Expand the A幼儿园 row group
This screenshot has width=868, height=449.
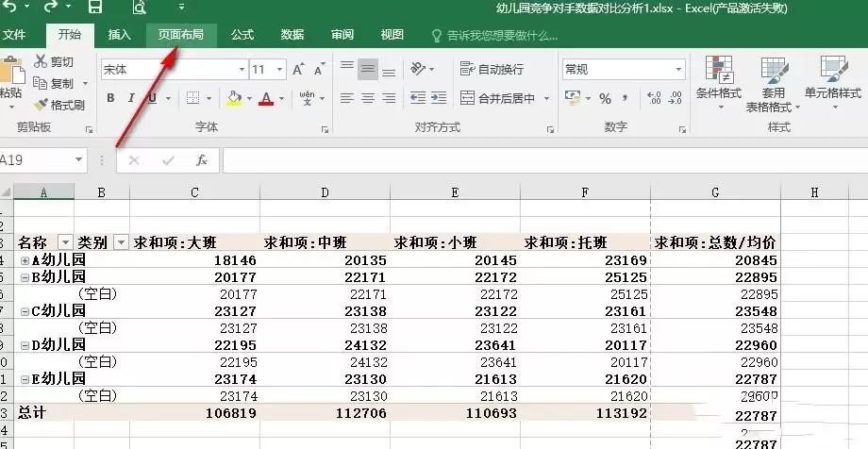[25, 260]
